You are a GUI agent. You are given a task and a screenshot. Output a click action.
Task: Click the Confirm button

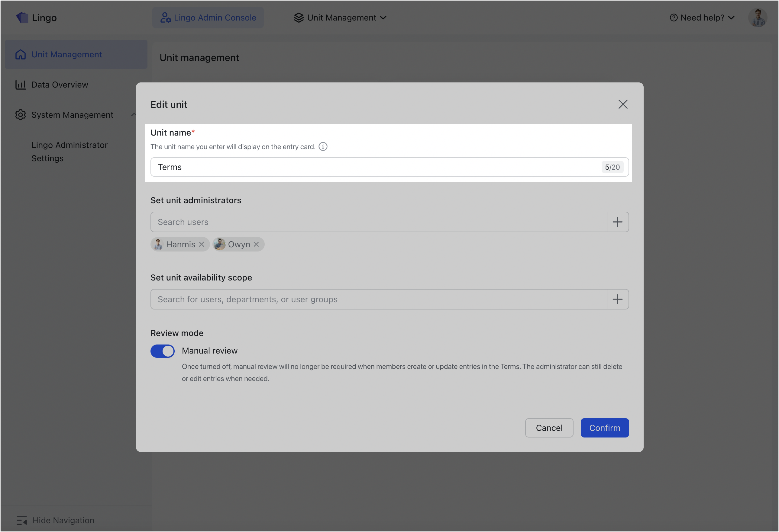[604, 428]
